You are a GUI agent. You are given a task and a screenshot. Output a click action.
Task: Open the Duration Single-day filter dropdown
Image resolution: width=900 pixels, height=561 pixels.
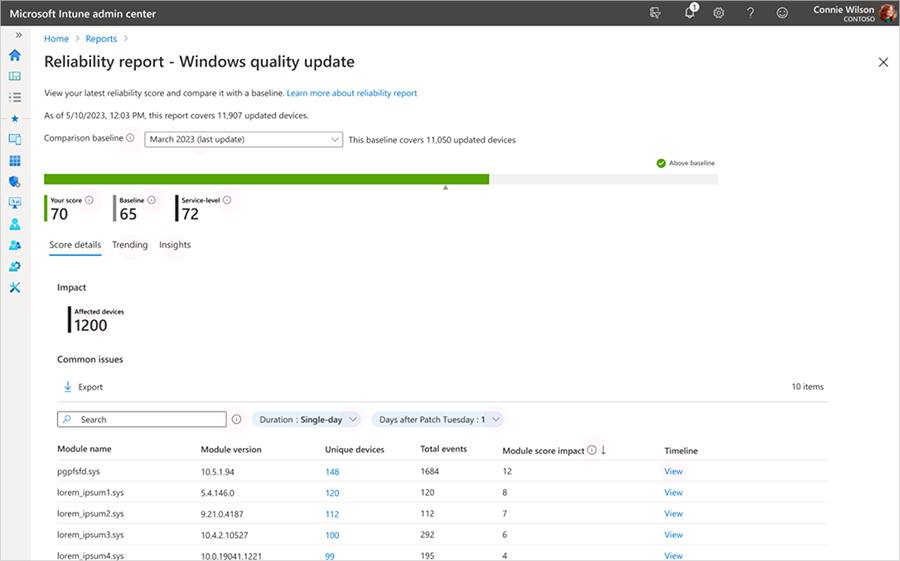307,420
